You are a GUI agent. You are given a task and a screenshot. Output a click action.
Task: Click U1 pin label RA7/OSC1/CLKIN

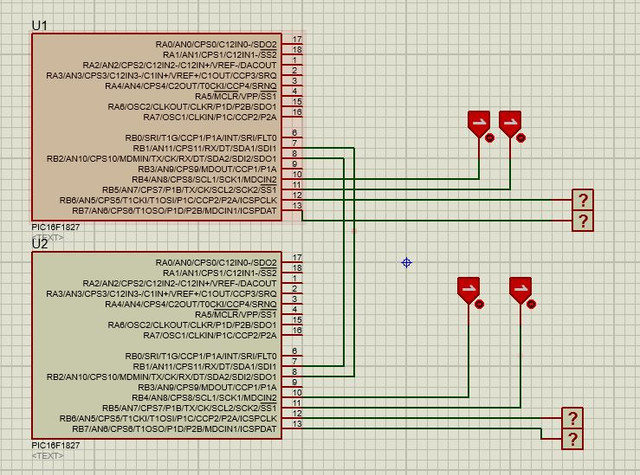[210, 117]
